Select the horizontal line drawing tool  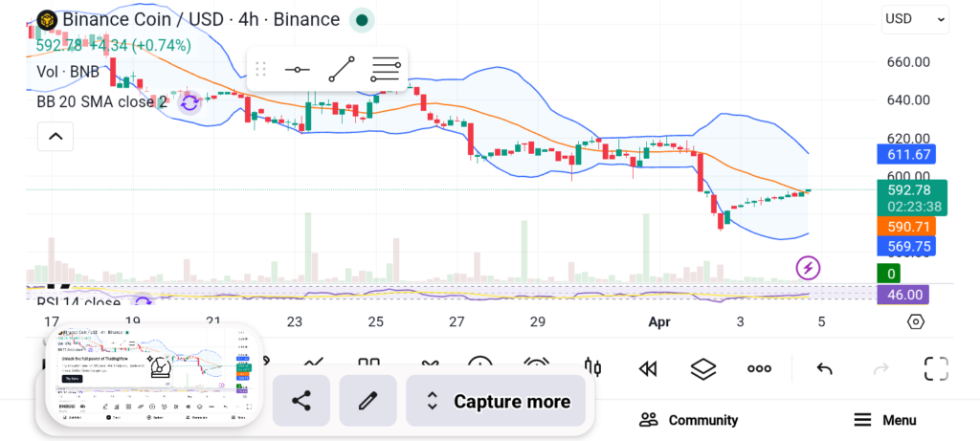point(298,70)
